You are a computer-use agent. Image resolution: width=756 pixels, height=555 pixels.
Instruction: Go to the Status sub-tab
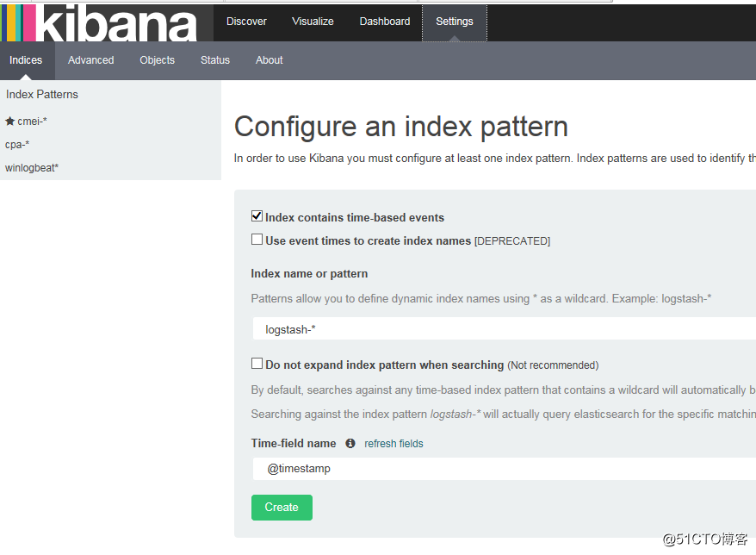tap(215, 60)
